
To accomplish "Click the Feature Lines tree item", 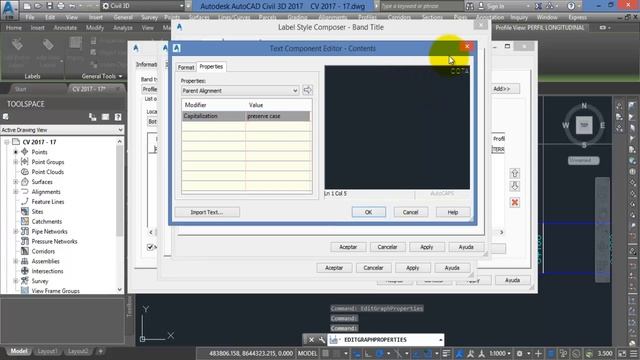I will pos(48,202).
